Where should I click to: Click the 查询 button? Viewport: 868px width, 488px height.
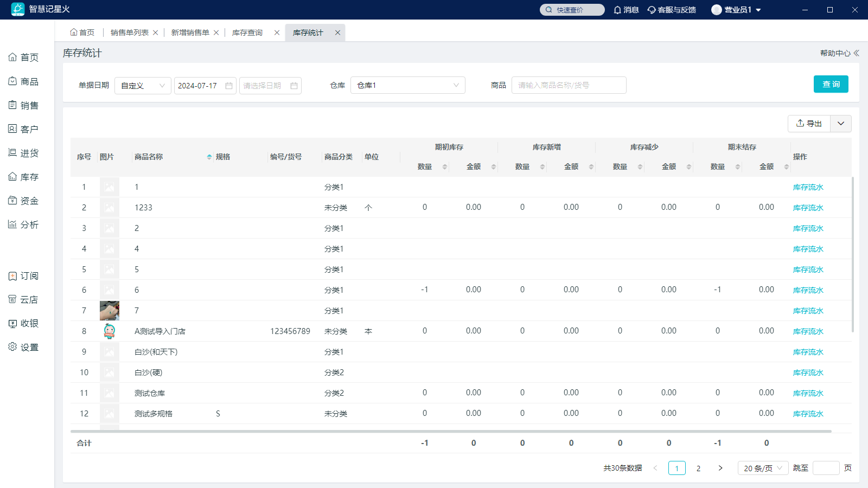click(831, 84)
